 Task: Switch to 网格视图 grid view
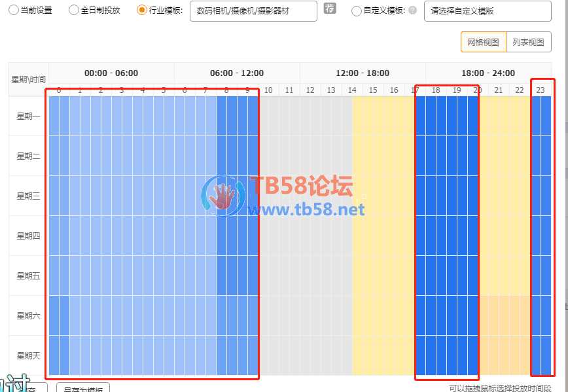[x=483, y=42]
